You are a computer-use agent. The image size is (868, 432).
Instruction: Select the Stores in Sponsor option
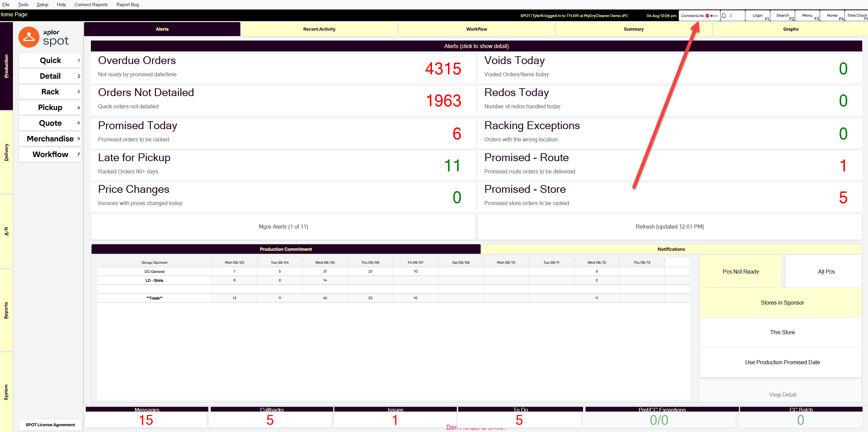tap(782, 303)
